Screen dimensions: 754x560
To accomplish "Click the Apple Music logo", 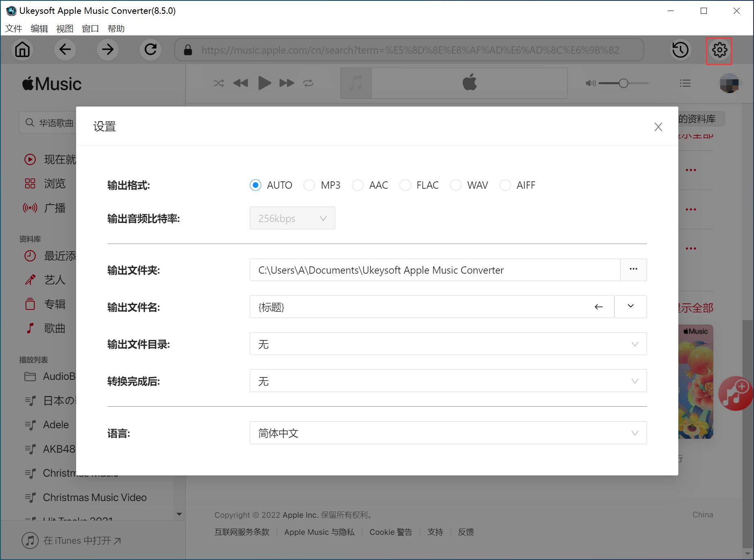I will [52, 84].
